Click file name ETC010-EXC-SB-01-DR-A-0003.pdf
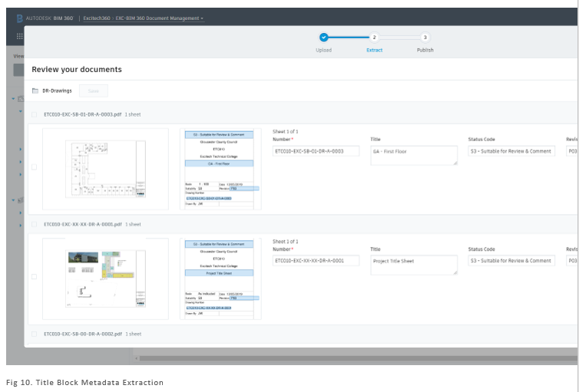The image size is (579, 392). 83,115
